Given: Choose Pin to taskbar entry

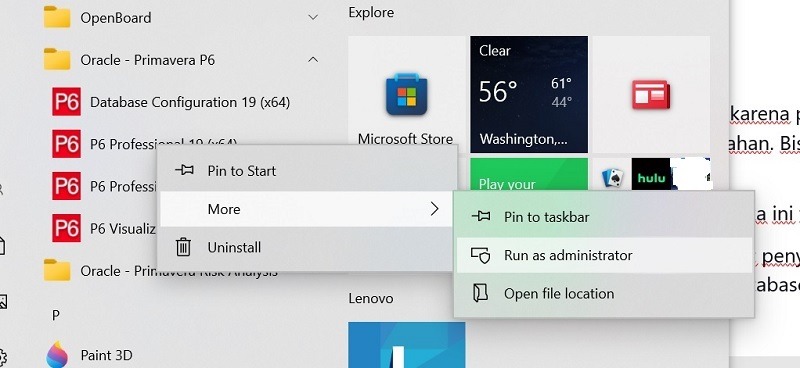Looking at the screenshot, I should 604,217.
